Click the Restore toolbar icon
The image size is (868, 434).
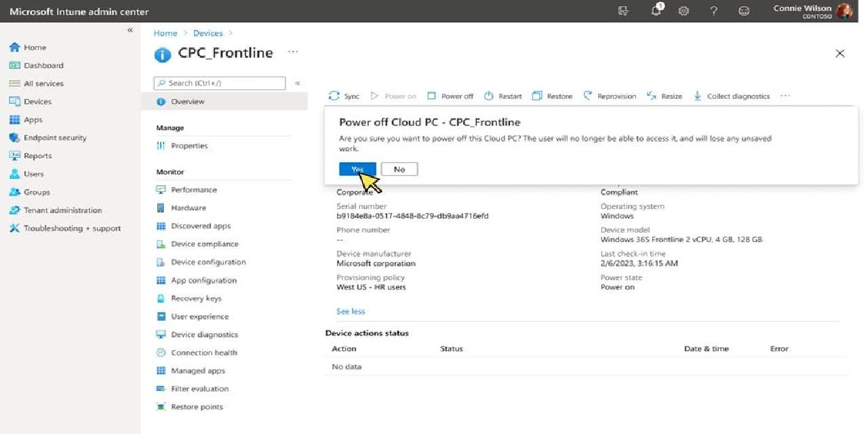[537, 96]
